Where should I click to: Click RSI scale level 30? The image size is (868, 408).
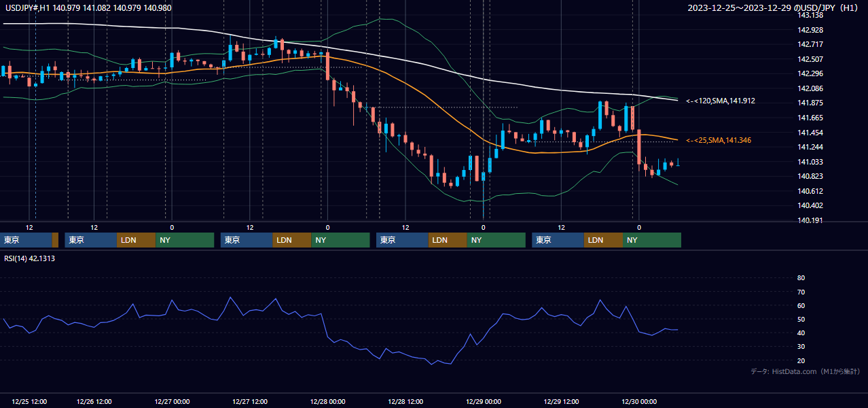pyautogui.click(x=801, y=346)
